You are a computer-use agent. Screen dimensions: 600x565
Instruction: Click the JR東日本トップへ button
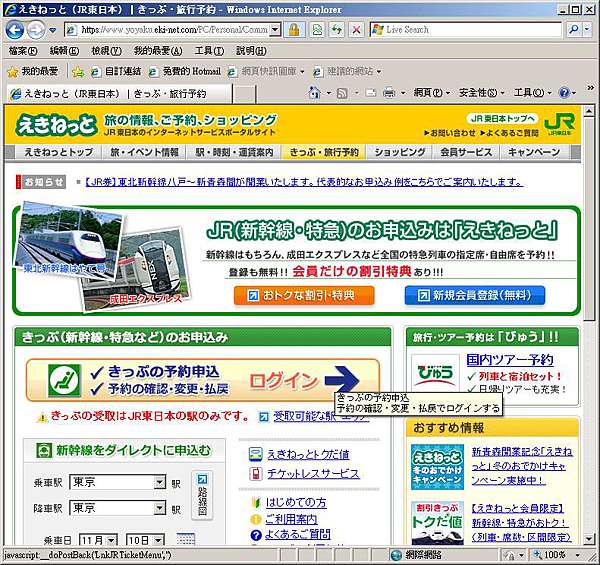tap(502, 119)
